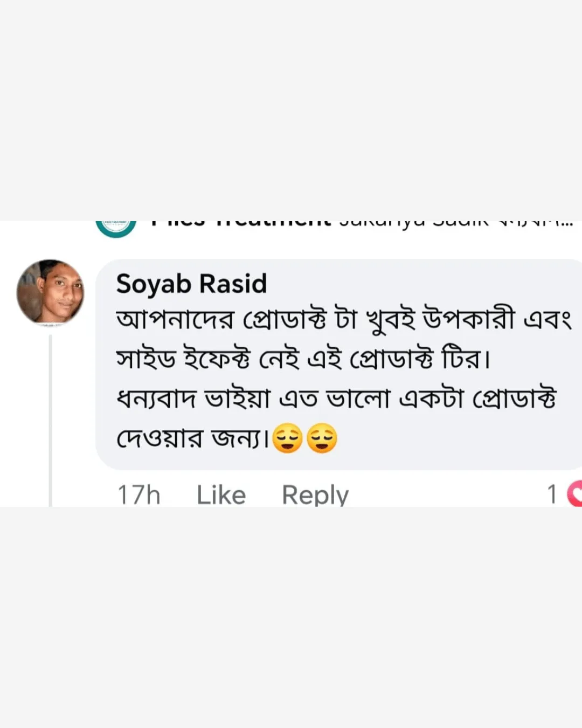The height and width of the screenshot is (728, 582).
Task: Like Soyab Rasid's comment
Action: pyautogui.click(x=221, y=495)
